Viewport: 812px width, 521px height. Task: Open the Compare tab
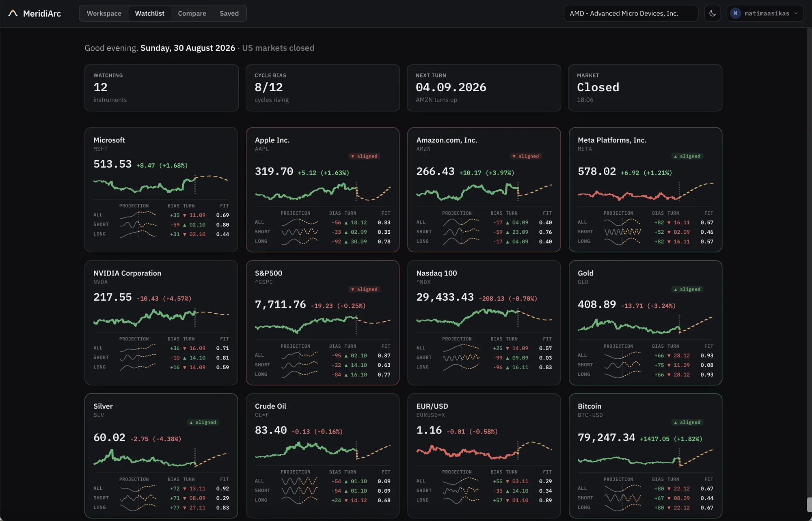tap(192, 13)
